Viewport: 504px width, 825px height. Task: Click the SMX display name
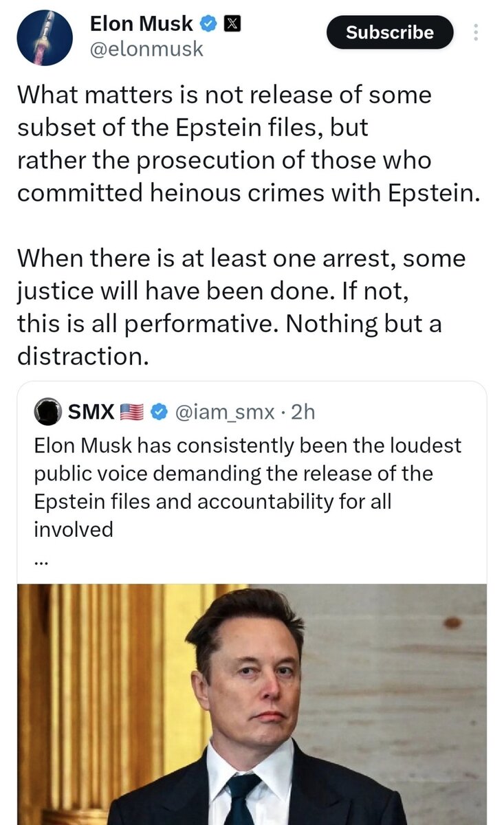coord(91,412)
